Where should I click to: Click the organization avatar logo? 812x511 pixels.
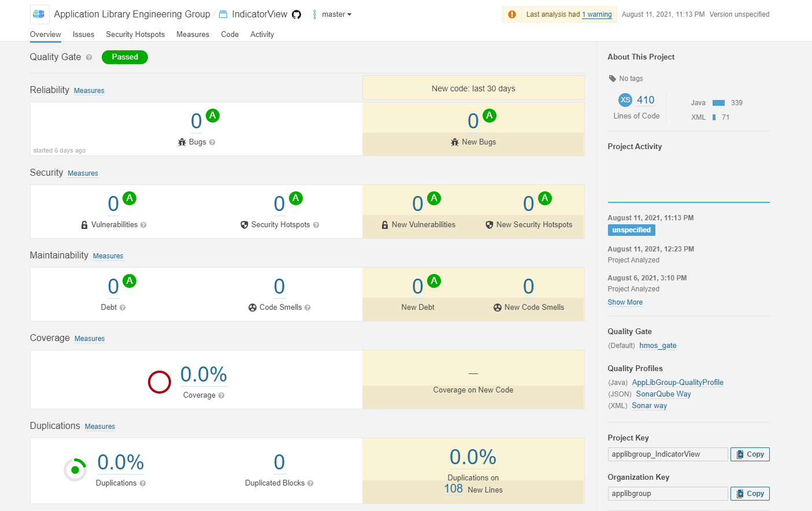tap(39, 14)
